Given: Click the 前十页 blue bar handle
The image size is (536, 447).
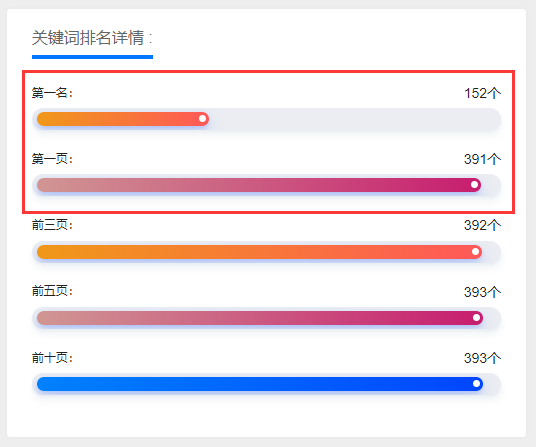Looking at the screenshot, I should point(476,383).
